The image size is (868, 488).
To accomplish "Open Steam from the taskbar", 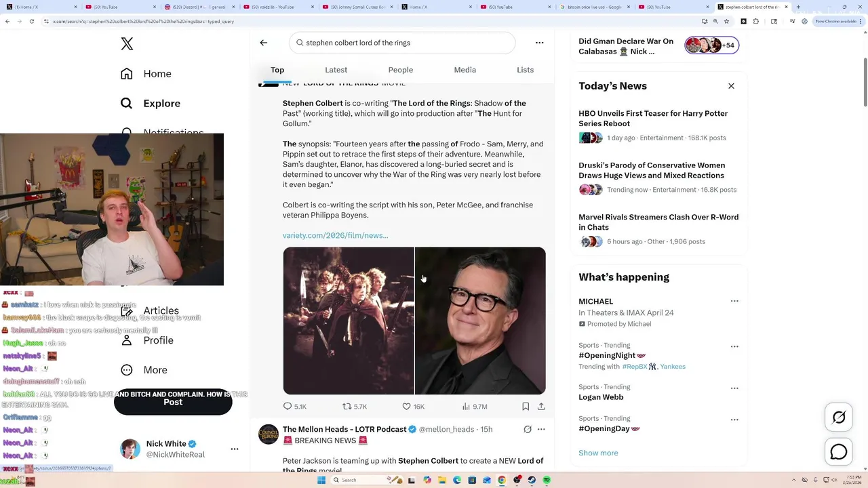I will coord(532,480).
